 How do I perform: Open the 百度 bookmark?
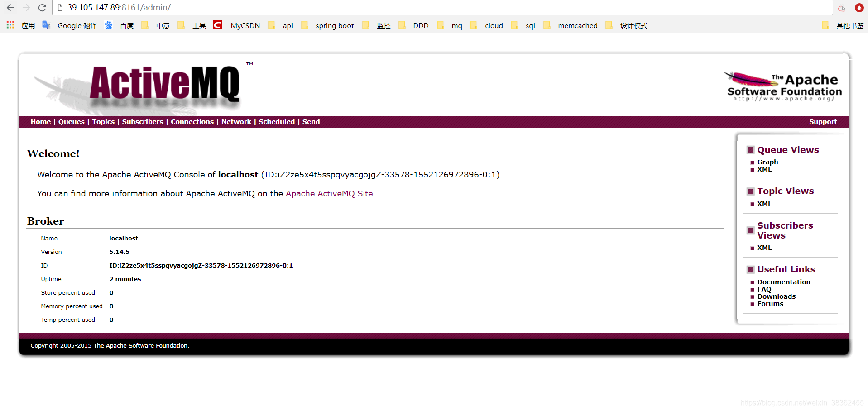point(120,25)
